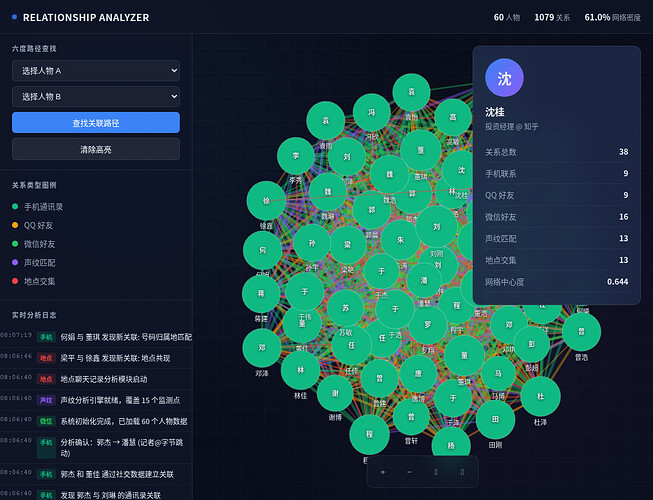Click log entry 梁平 与 徐鑫 发现新关联
This screenshot has width=653, height=500.
[x=96, y=358]
